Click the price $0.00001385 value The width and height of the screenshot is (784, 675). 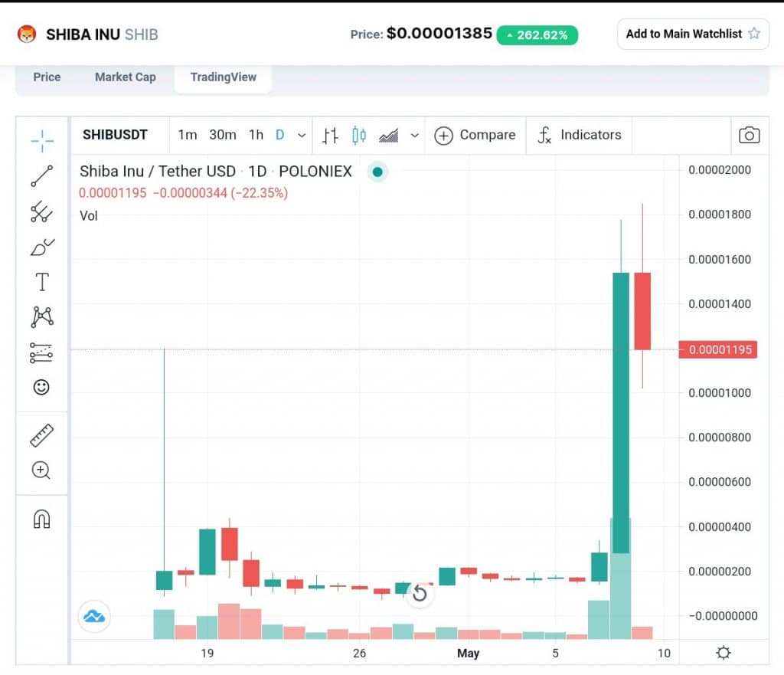tap(439, 33)
